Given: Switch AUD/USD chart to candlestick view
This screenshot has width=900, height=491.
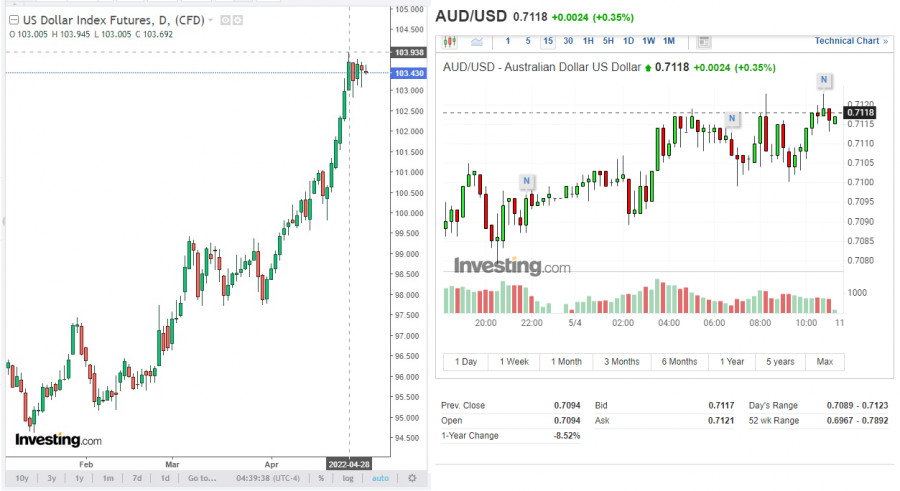Looking at the screenshot, I should [x=449, y=41].
